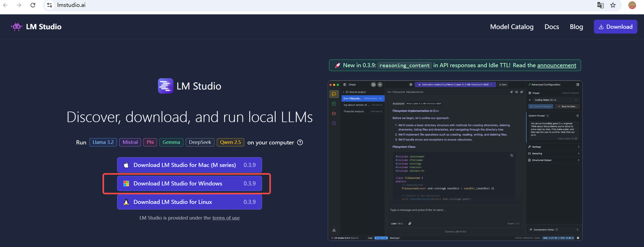The height and width of the screenshot is (247, 644).
Task: Select the DeepSeek model tag
Action: click(x=200, y=142)
